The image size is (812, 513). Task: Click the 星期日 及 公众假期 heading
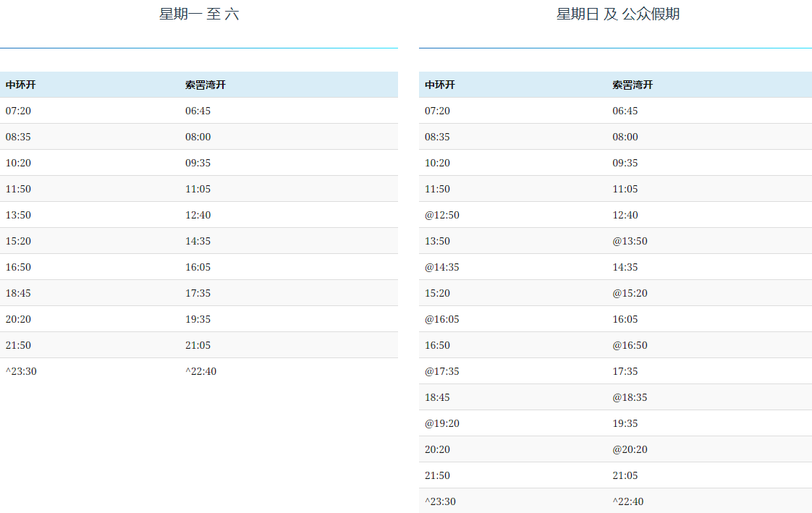(617, 14)
